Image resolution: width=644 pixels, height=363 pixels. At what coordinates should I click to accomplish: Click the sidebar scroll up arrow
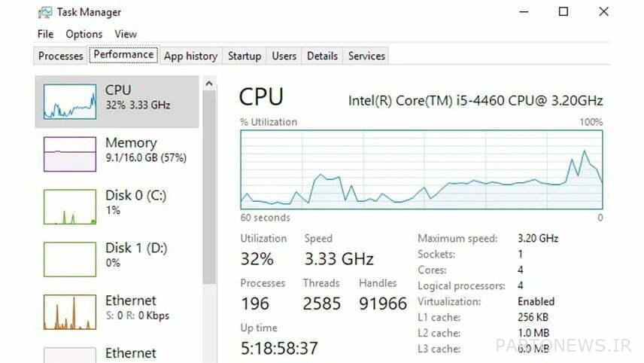(209, 84)
